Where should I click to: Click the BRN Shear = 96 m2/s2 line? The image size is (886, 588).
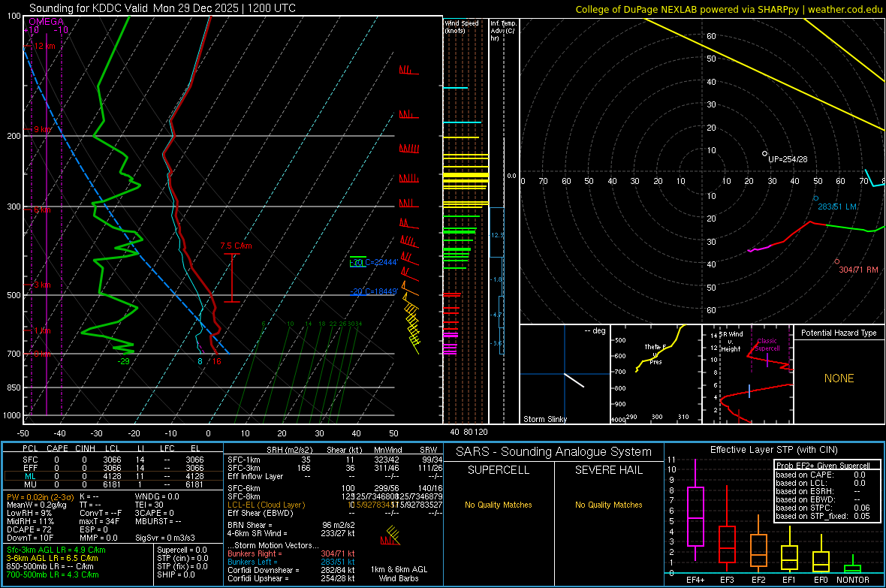291,525
